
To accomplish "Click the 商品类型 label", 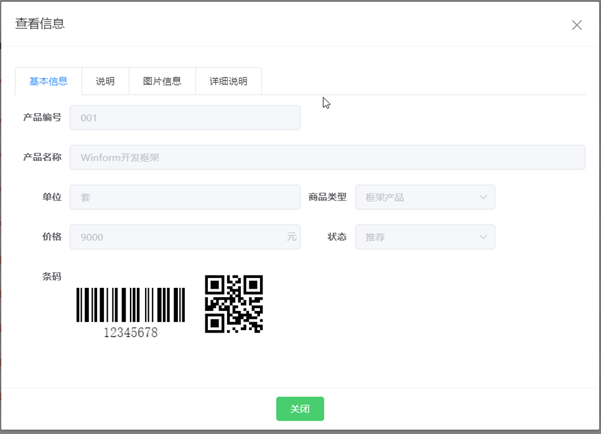I will (328, 197).
